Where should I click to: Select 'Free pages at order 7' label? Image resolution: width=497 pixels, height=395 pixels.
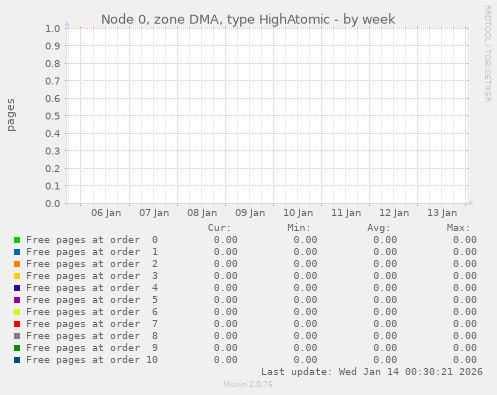pyautogui.click(x=92, y=324)
